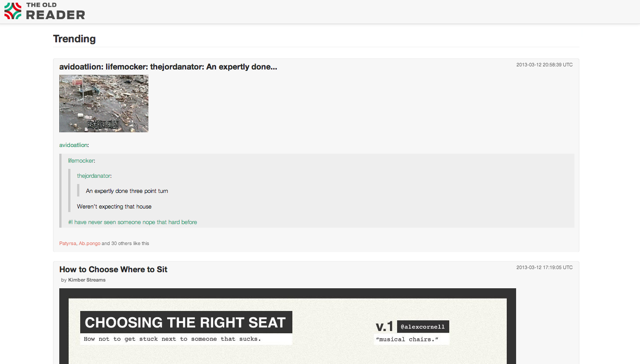Click the Trending page heading
This screenshot has width=640, height=364.
tap(74, 39)
